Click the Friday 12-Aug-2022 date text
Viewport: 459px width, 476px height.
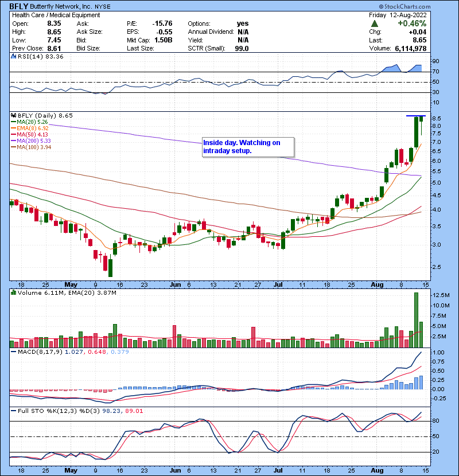point(398,15)
